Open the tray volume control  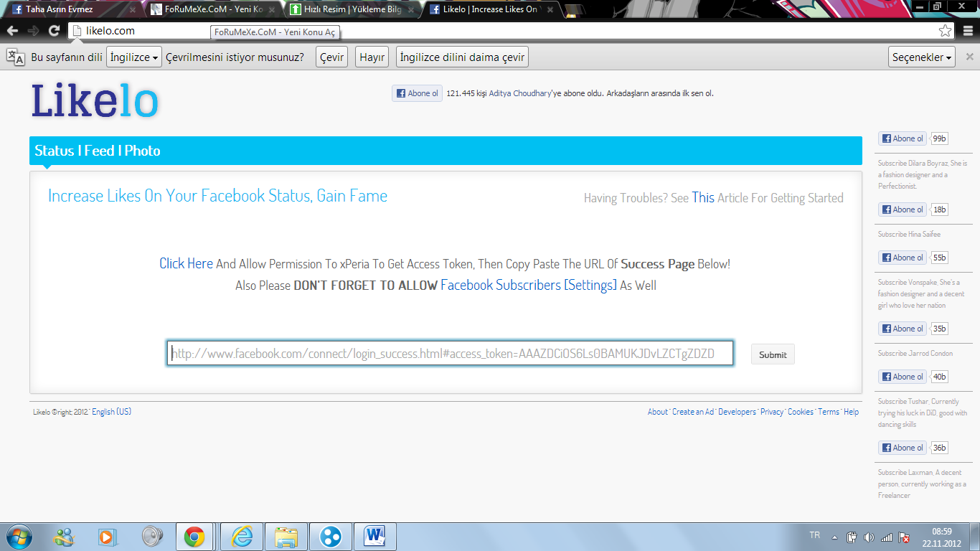870,537
